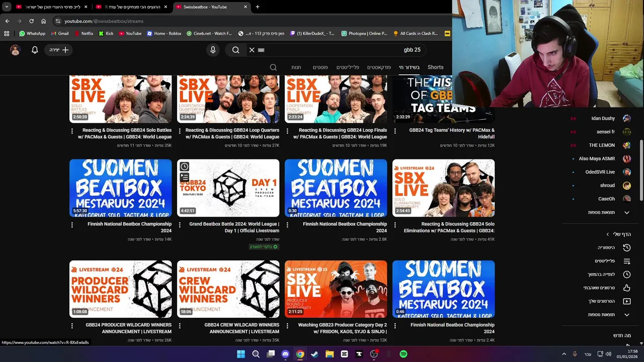
Task: Open the volume icon in the system tray
Action: (609, 354)
